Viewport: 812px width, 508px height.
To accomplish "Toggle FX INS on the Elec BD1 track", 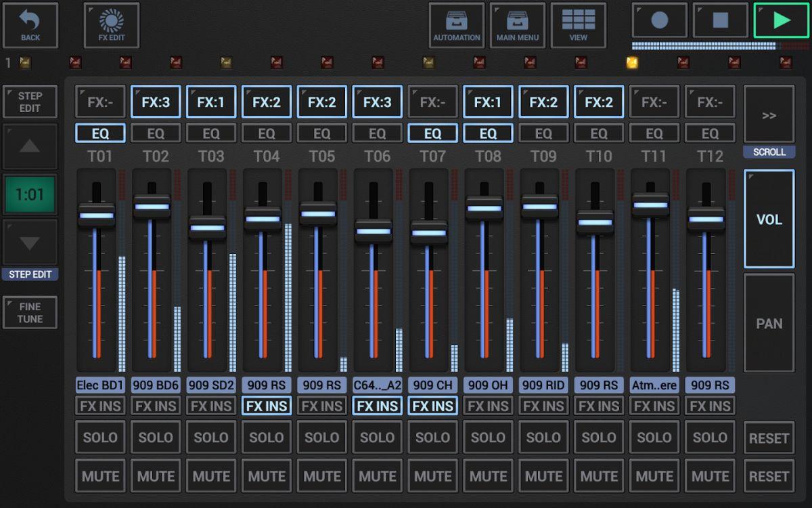I will point(100,406).
